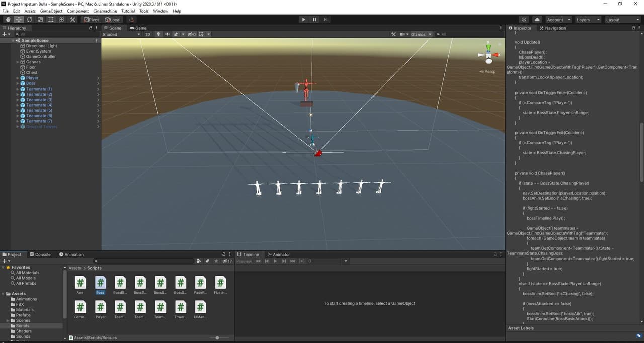The image size is (644, 343).
Task: Expand the Scenes folder in Project
Action: (x=7, y=320)
